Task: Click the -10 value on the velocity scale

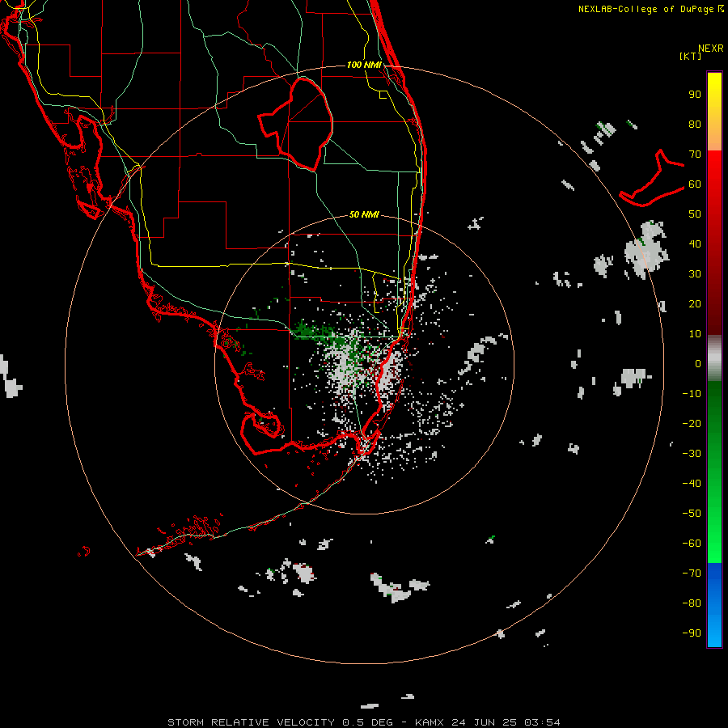Action: tap(692, 394)
